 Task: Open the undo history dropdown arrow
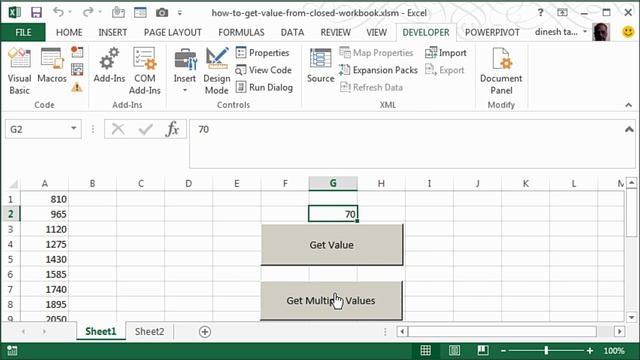point(70,13)
